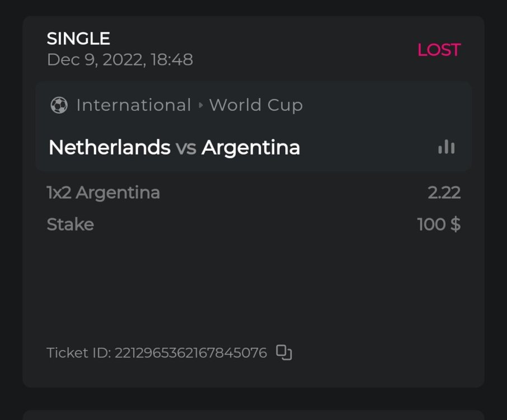Select the Argentina team name in match title
Viewport: 507px width, 420px height.
point(251,147)
